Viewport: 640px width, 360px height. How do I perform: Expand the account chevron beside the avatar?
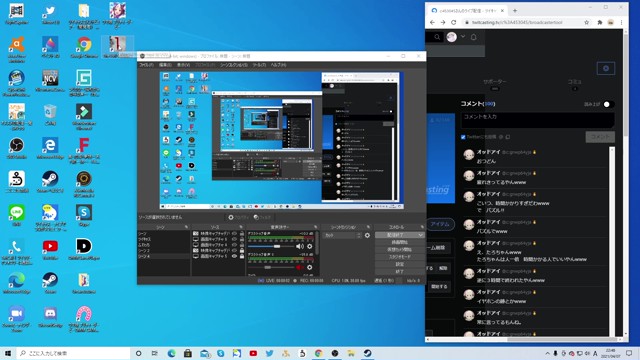pos(463,36)
